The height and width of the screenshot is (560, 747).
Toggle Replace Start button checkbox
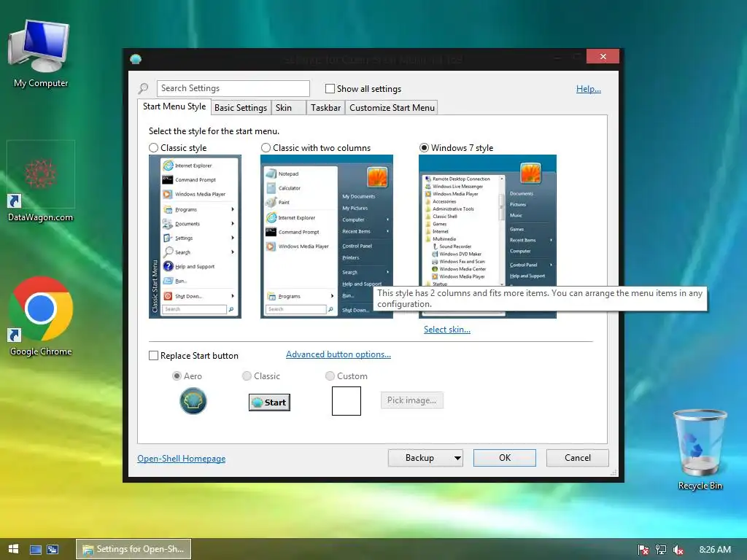153,356
